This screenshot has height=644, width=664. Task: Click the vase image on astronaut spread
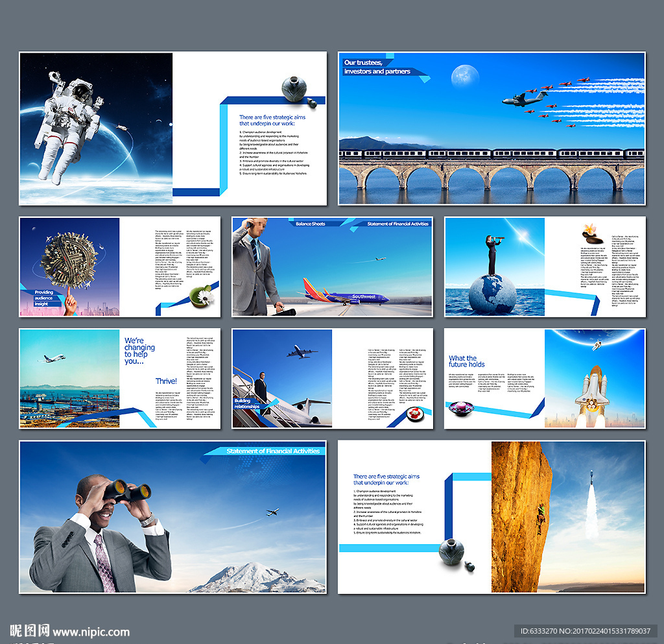(295, 89)
